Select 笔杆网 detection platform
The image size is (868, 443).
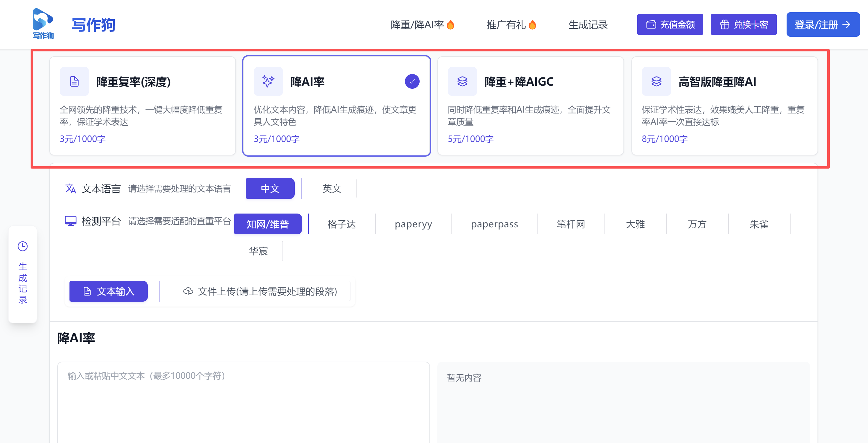pos(571,224)
